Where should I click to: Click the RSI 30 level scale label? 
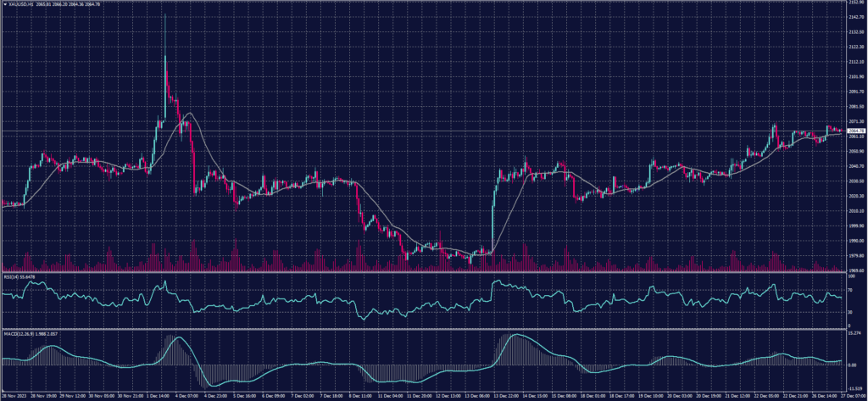coord(850,312)
